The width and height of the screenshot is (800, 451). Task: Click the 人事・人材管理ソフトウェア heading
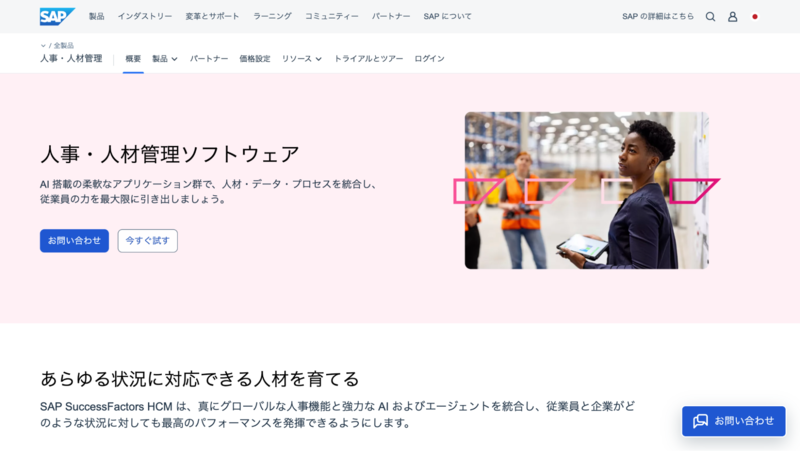click(170, 154)
